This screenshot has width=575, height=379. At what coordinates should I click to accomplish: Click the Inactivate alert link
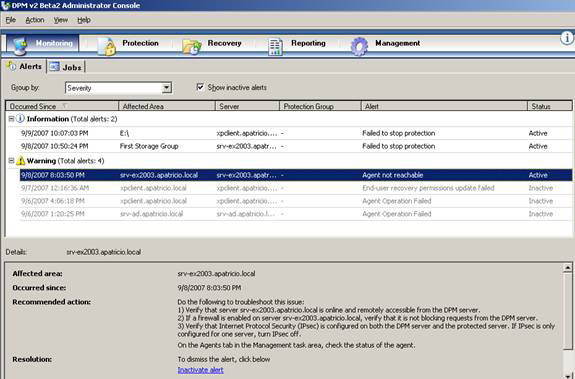click(x=201, y=370)
